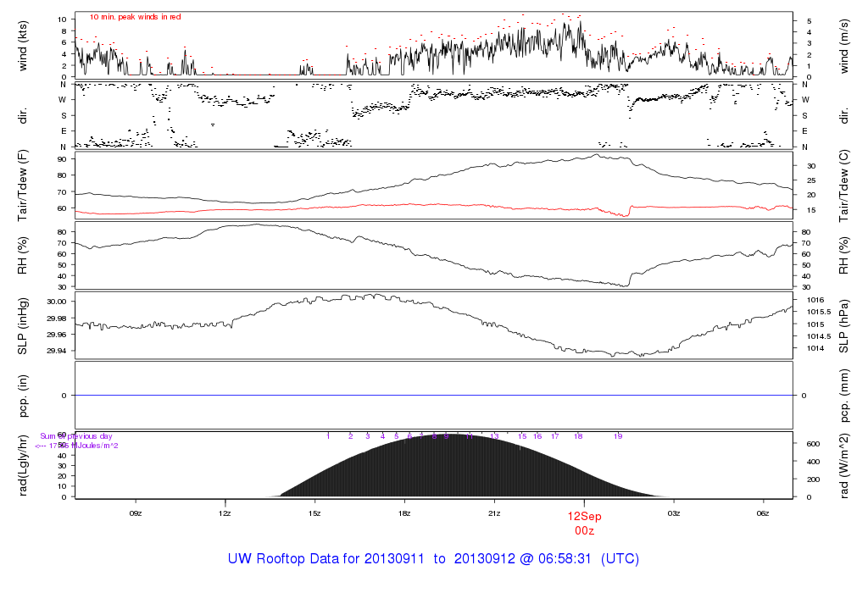Click the wind (kts) left axis label
The width and height of the screenshot is (868, 593).
pos(23,46)
